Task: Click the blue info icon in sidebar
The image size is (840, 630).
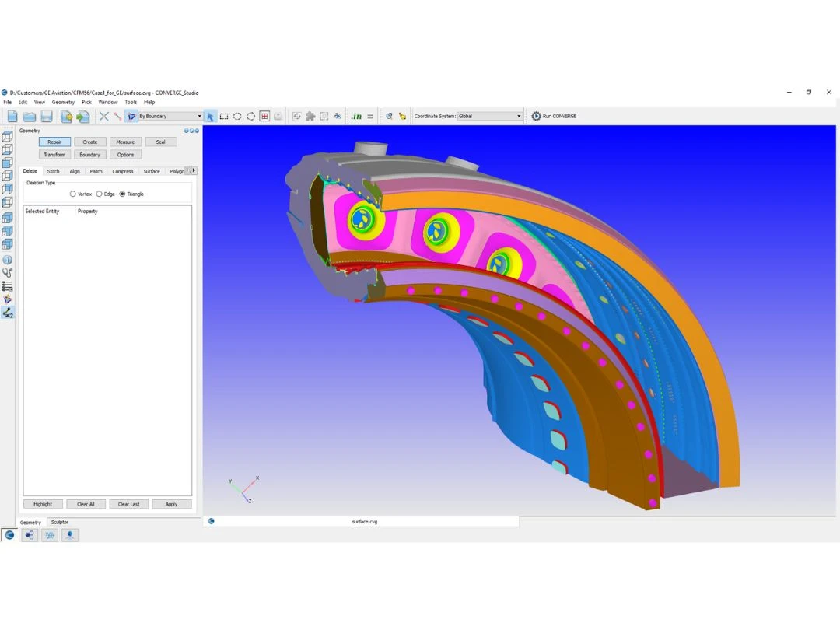Action: [7, 260]
